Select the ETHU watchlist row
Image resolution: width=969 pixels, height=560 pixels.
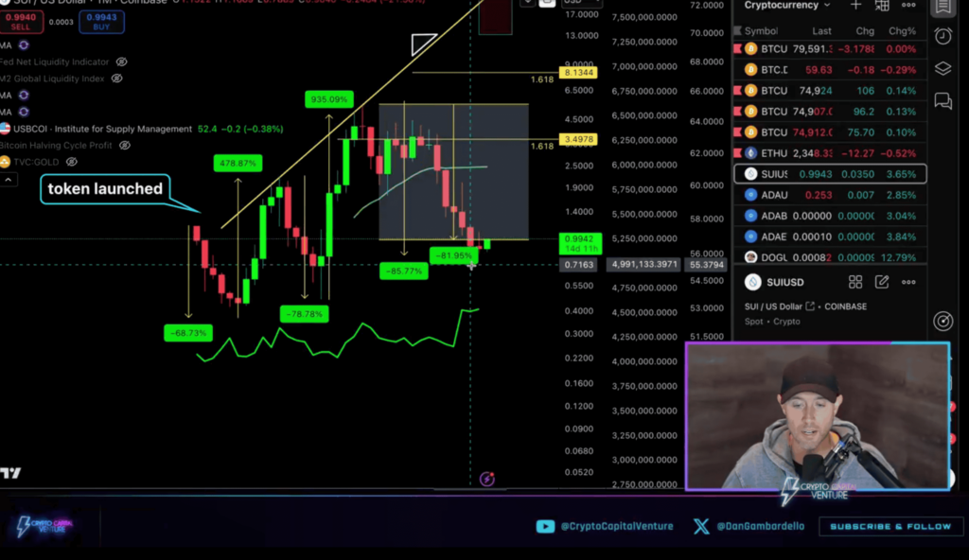coord(830,153)
